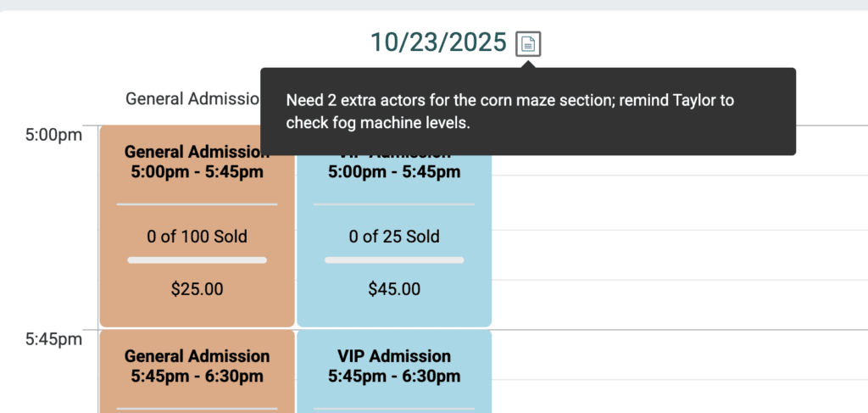Click the 5:00pm - 5:45pm time on the blue card
This screenshot has width=868, height=413.
(x=394, y=172)
